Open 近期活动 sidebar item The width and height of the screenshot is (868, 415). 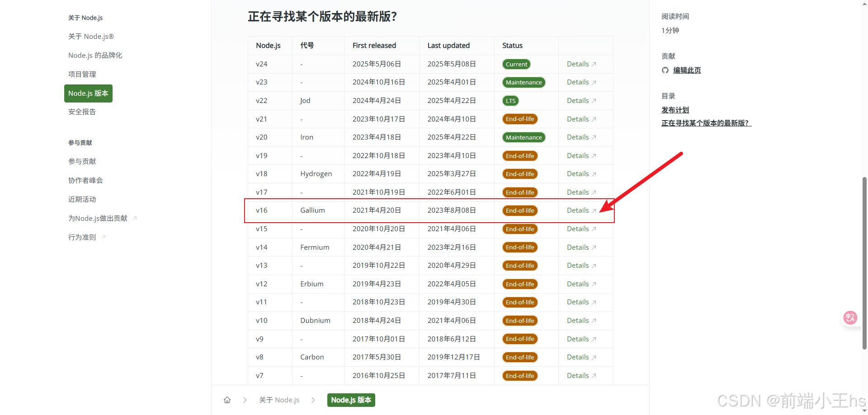[x=82, y=200]
